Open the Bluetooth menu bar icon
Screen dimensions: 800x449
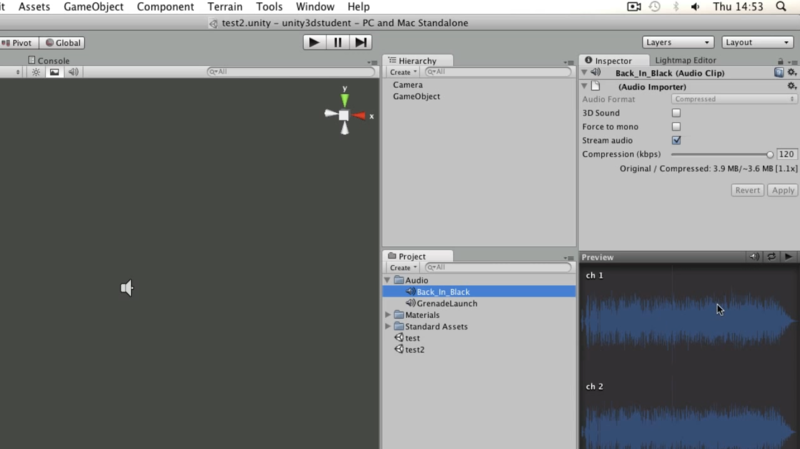pyautogui.click(x=676, y=7)
